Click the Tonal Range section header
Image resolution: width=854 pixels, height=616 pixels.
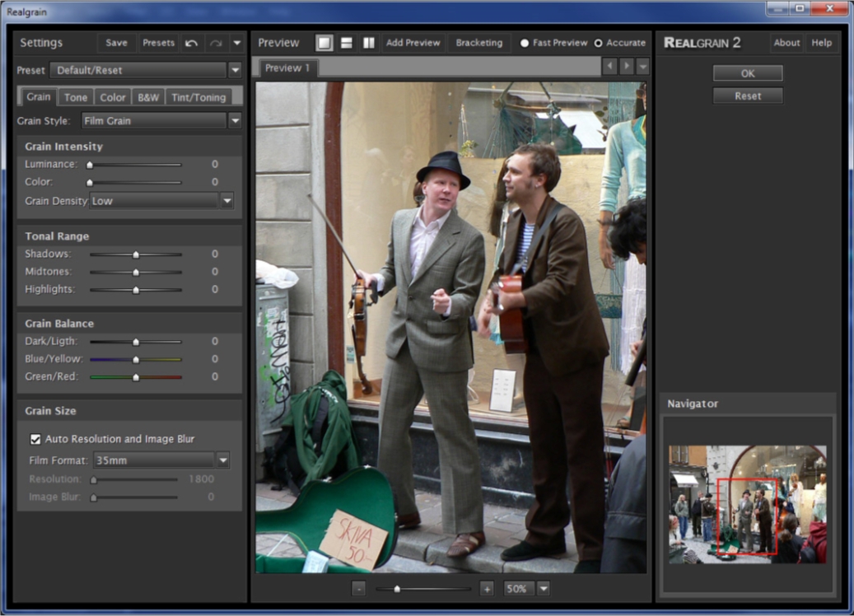coord(57,236)
